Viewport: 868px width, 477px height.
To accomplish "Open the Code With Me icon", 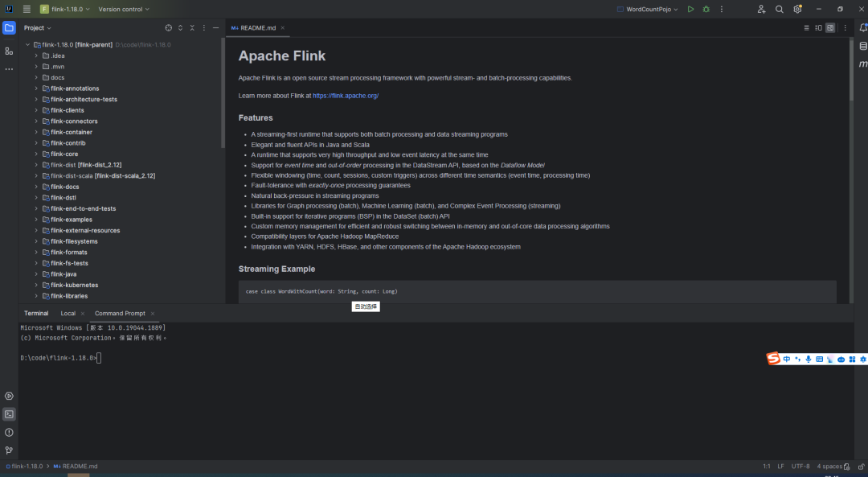I will pyautogui.click(x=761, y=9).
